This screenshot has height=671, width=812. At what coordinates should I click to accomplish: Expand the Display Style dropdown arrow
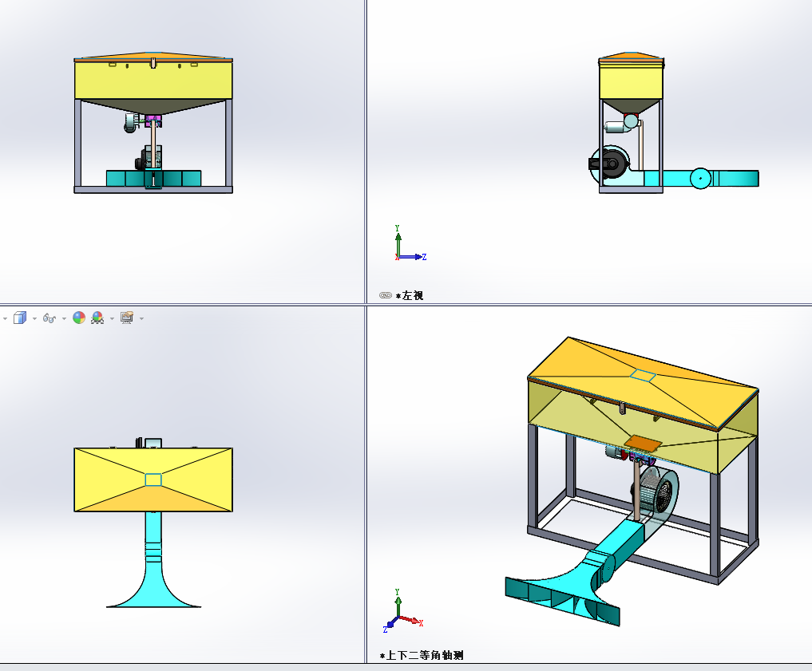tap(34, 318)
